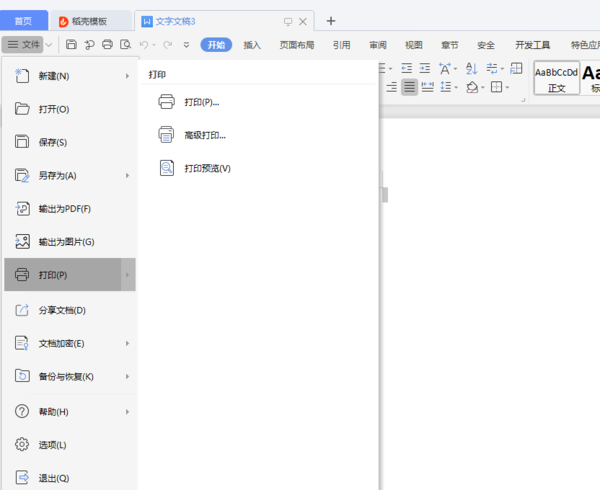The image size is (600, 490).
Task: Open the paragraph settings dialog launcher
Action: 523,100
